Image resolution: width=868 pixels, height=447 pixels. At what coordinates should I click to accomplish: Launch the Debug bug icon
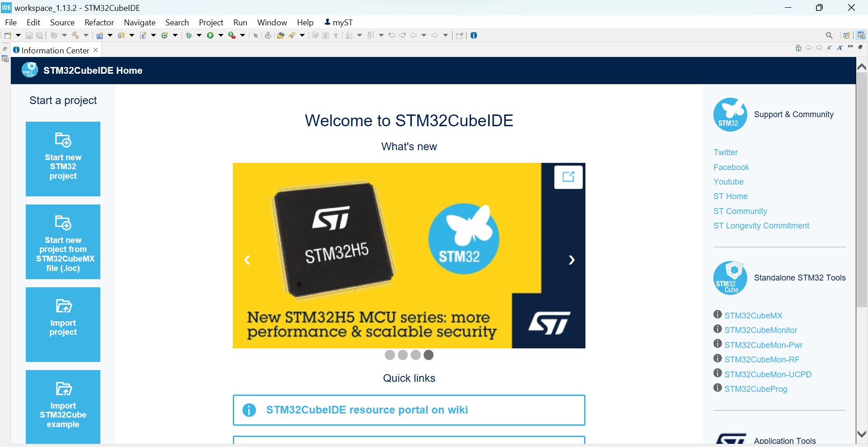tap(189, 35)
